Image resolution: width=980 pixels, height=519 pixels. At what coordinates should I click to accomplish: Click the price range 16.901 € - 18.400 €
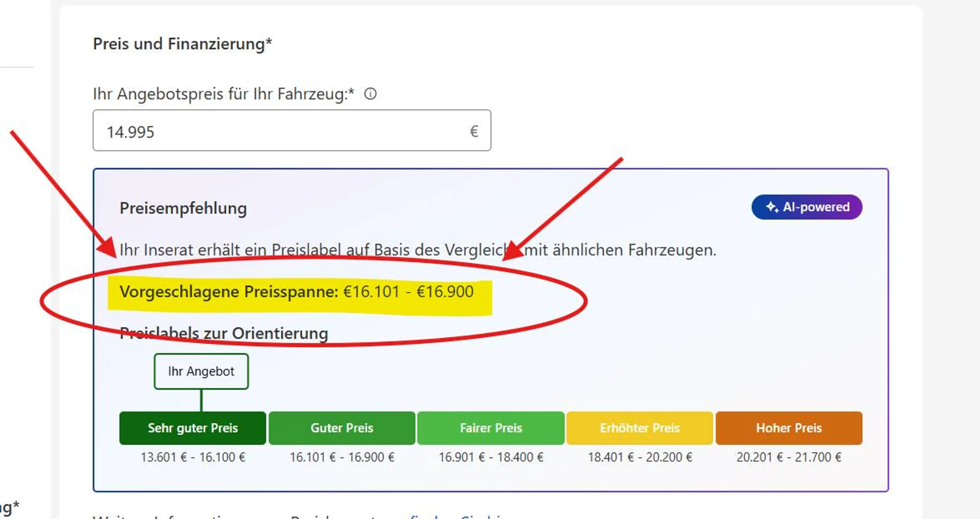491,457
